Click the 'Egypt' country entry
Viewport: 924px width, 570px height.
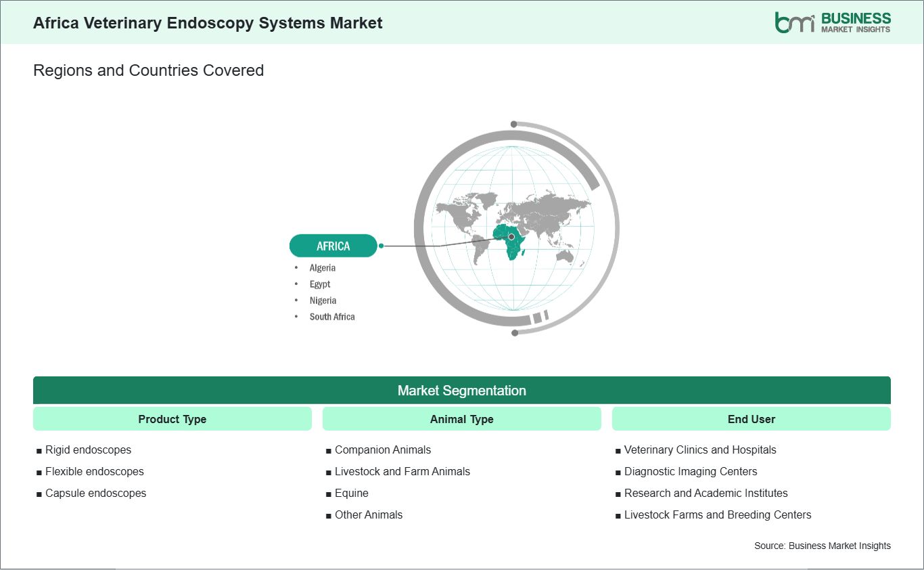320,284
